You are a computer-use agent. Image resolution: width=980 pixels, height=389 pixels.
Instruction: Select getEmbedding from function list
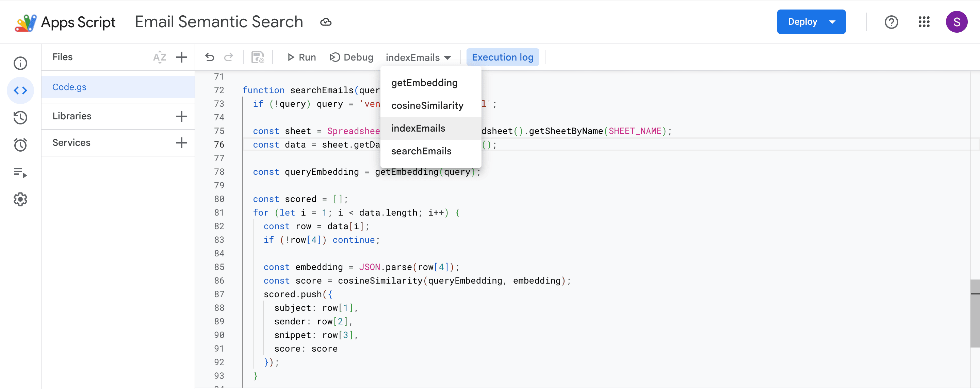[431, 83]
